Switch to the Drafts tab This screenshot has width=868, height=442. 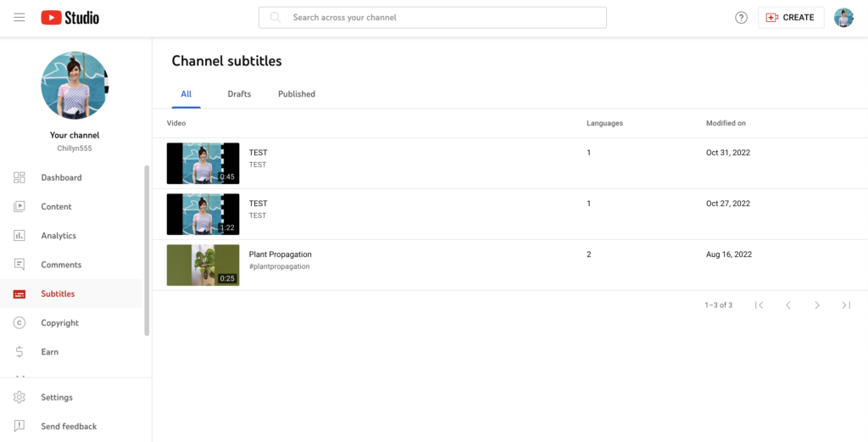pos(239,94)
